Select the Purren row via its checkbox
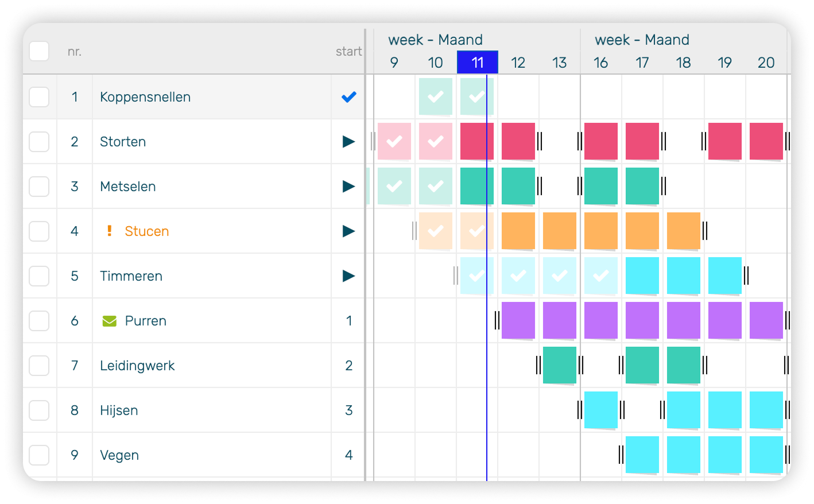 click(x=39, y=321)
